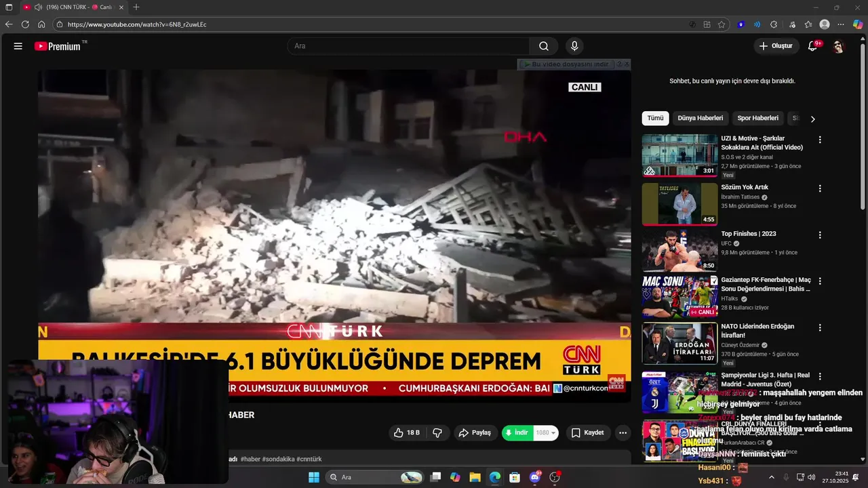The width and height of the screenshot is (868, 488).
Task: Open the YouTube guide hamburger menu
Action: 18,46
